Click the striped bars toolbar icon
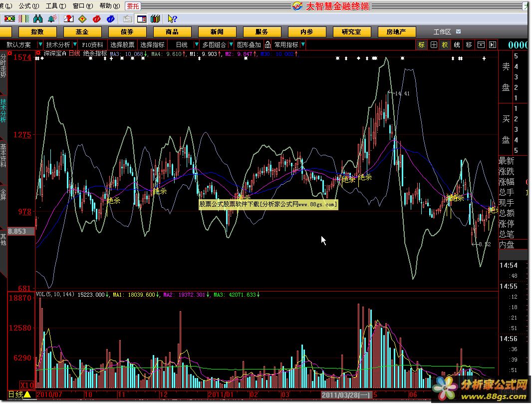The width and height of the screenshot is (532, 404). coord(23,18)
